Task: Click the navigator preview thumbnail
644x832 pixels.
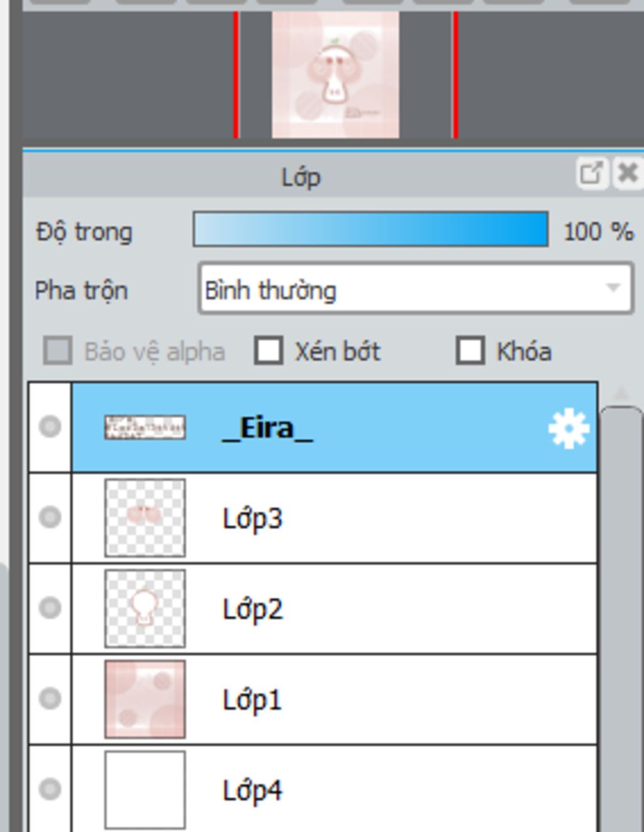Action: point(335,74)
